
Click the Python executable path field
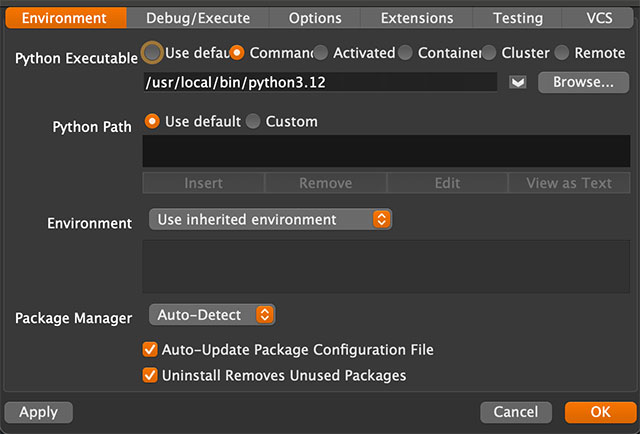pos(320,82)
